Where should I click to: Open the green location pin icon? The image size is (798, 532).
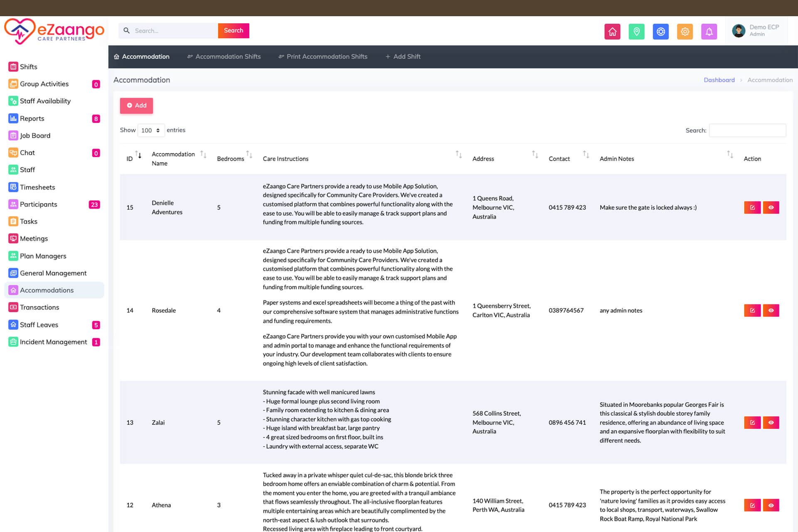(x=636, y=32)
